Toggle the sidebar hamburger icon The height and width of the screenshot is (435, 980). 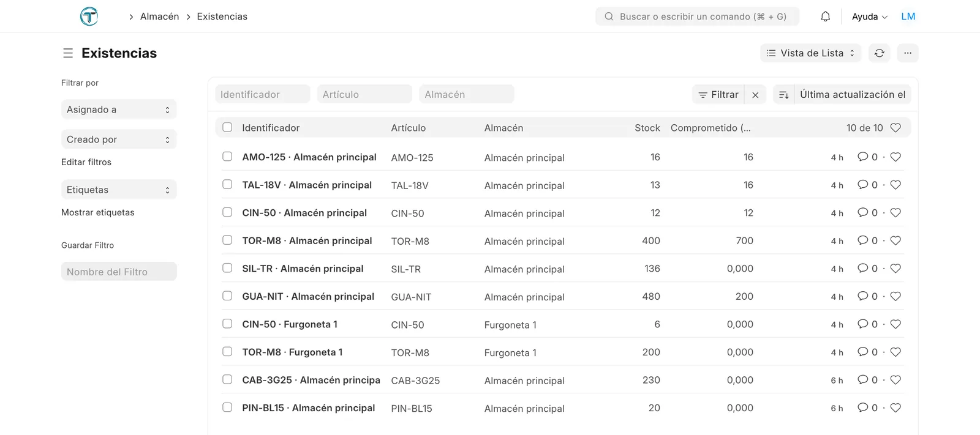click(68, 53)
